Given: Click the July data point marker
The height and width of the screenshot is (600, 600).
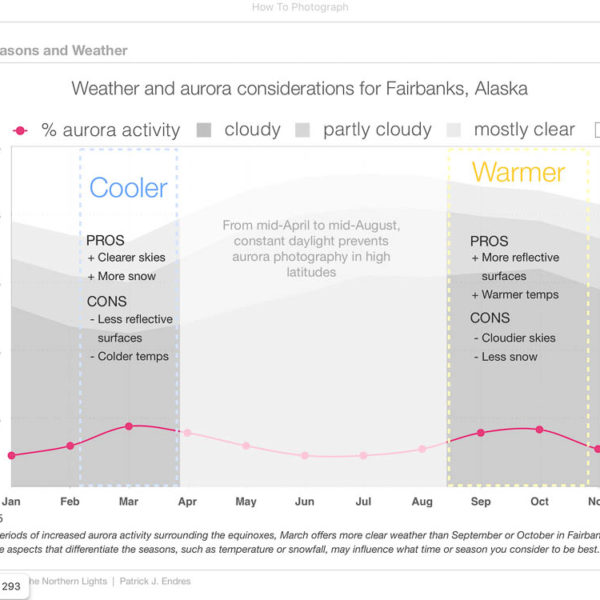Looking at the screenshot, I should [364, 455].
